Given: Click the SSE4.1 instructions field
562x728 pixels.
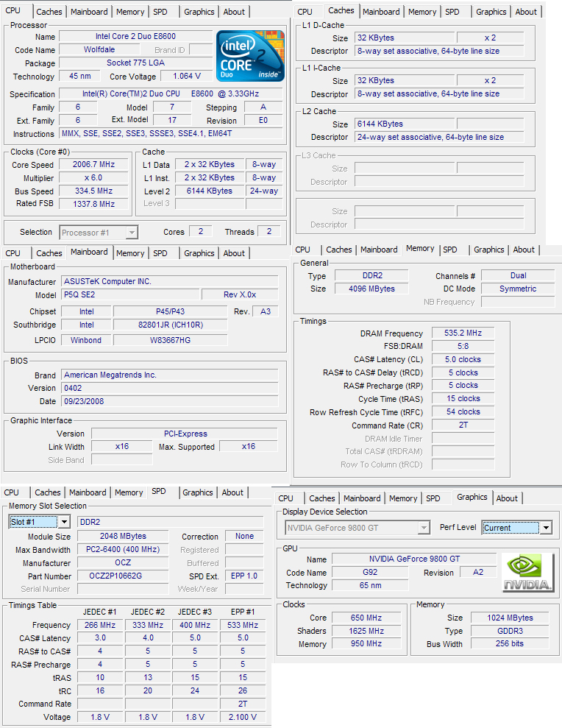Looking at the screenshot, I should tap(171, 133).
